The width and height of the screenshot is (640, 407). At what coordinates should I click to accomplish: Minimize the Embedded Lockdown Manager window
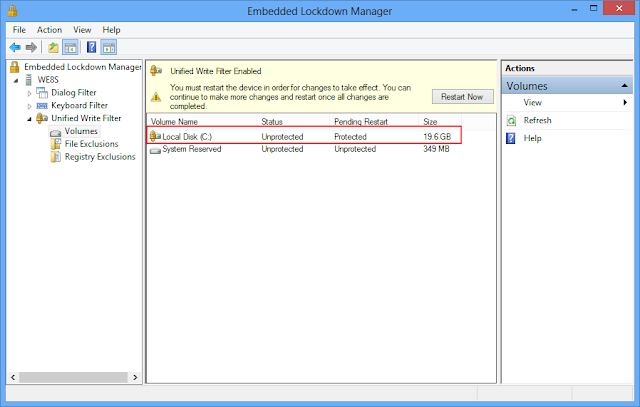575,9
